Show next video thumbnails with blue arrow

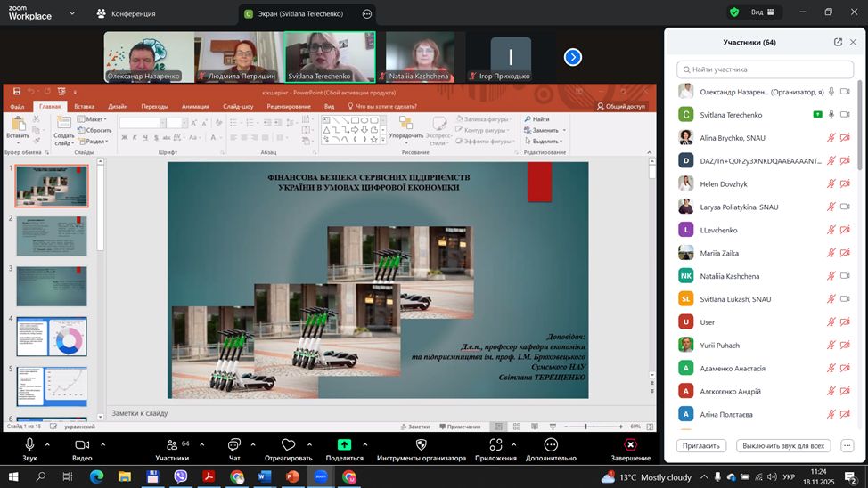tap(573, 57)
